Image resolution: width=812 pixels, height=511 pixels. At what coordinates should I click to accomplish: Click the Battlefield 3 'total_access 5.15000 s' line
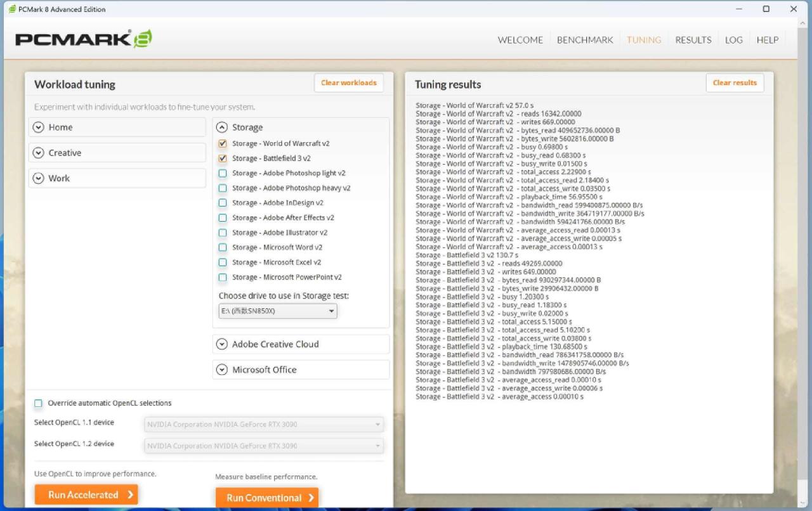tap(494, 321)
